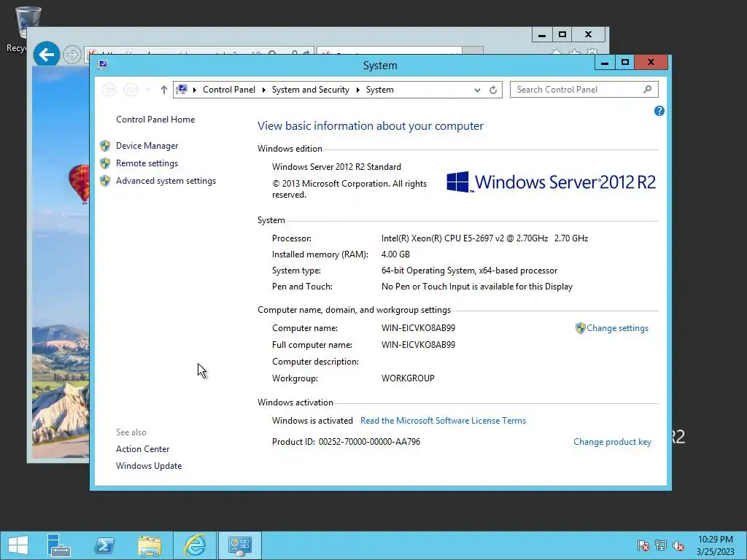Click the greyed Forward button in System window

click(131, 90)
